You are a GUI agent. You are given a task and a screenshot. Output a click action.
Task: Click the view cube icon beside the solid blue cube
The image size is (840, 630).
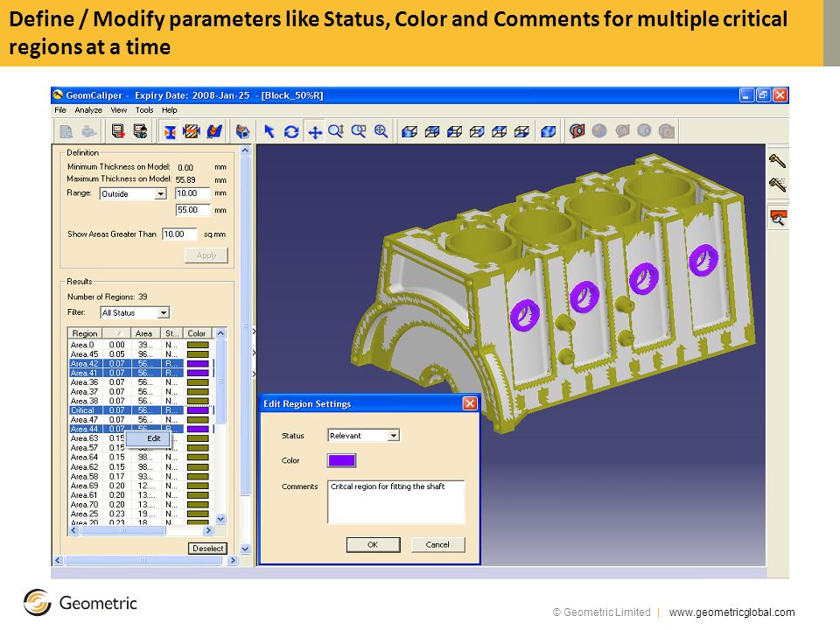pos(521,131)
